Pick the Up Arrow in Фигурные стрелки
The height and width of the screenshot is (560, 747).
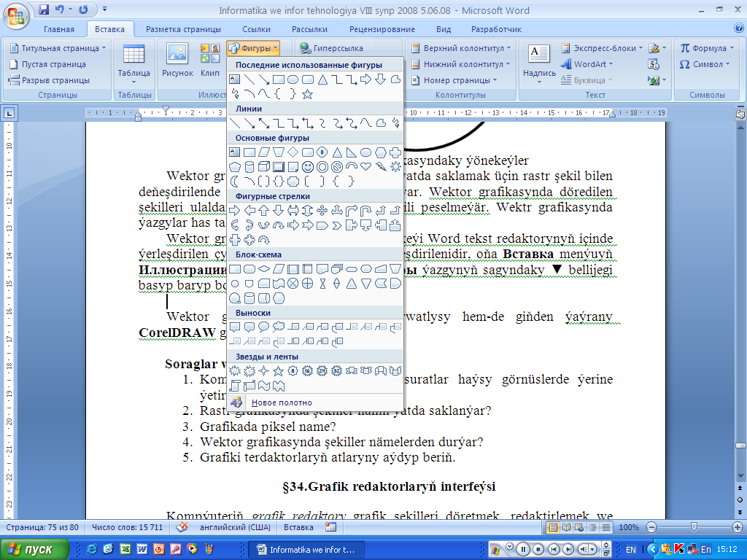pos(264,211)
